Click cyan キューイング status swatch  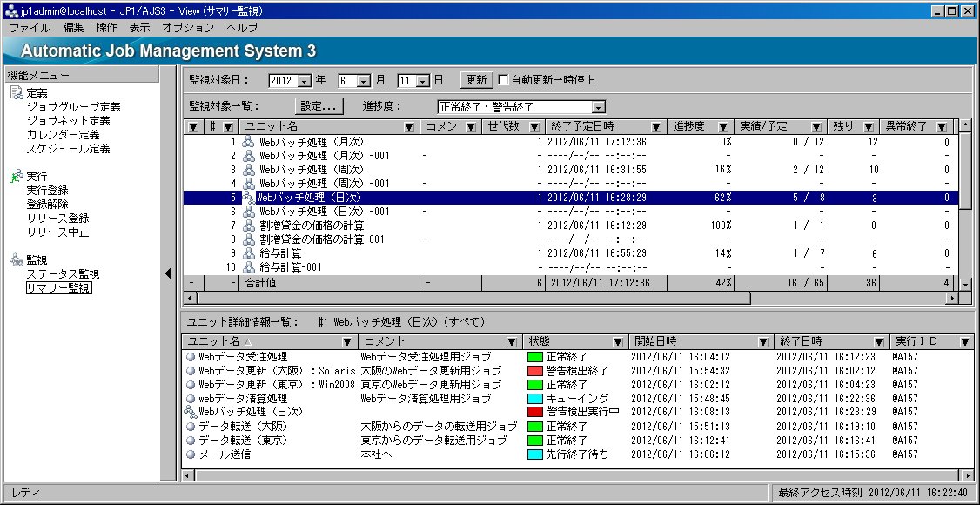534,398
